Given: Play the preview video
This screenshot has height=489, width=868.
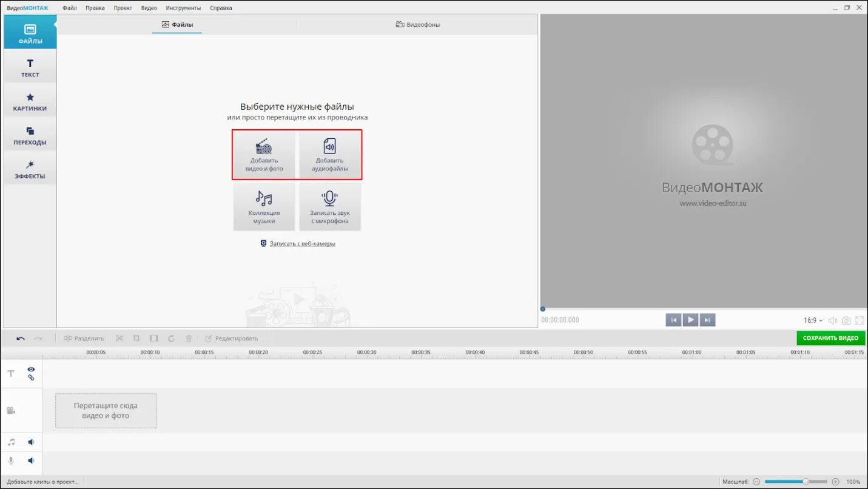Looking at the screenshot, I should (x=690, y=320).
